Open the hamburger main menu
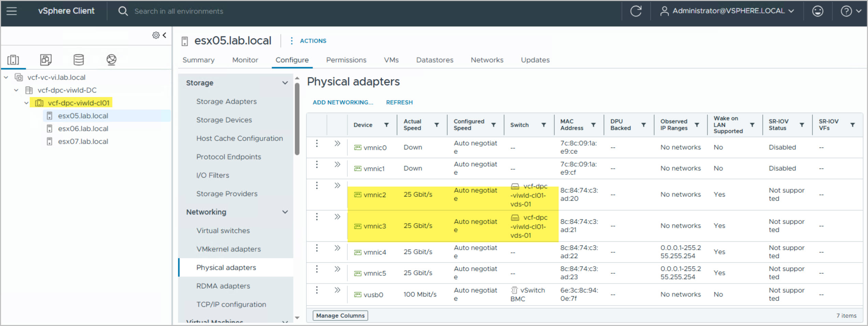The height and width of the screenshot is (326, 868). [x=12, y=11]
